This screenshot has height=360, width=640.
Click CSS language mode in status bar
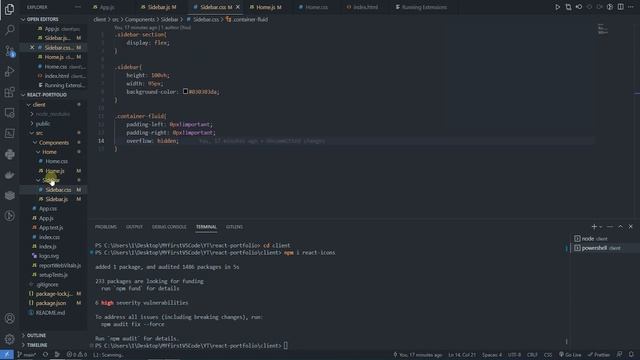pos(548,355)
